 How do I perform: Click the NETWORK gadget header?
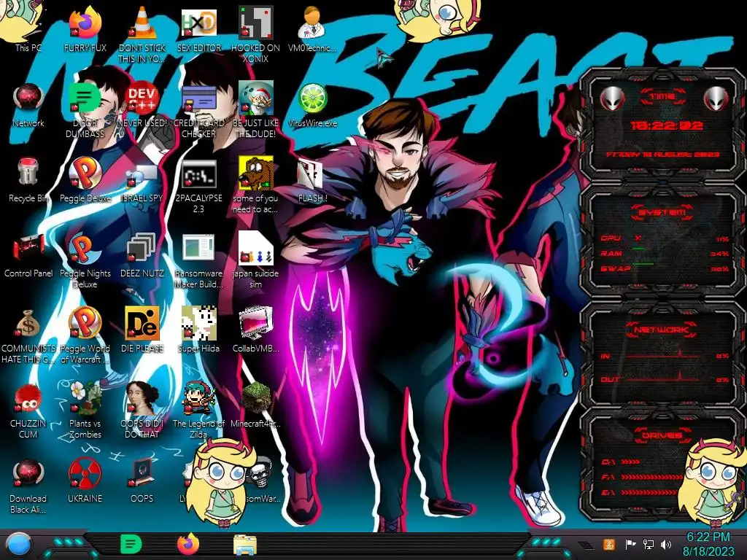pyautogui.click(x=662, y=329)
